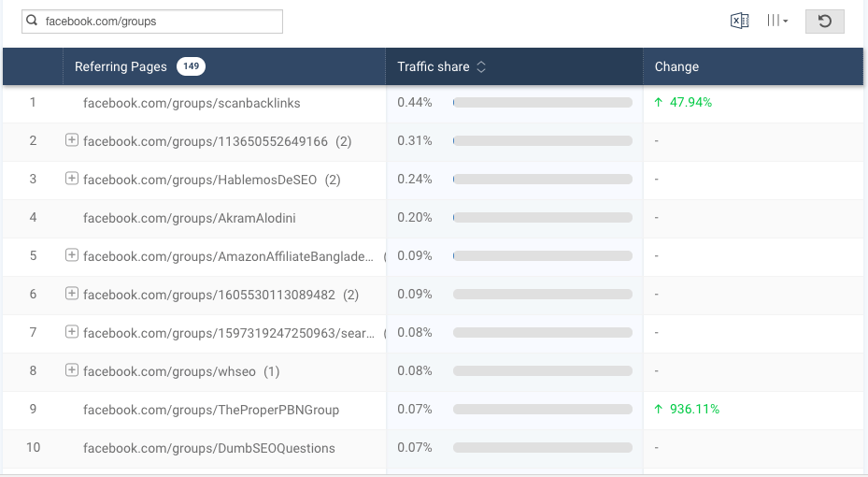Open the facebook.com/groups/scanbacklinks link
868x477 pixels.
[x=192, y=103]
